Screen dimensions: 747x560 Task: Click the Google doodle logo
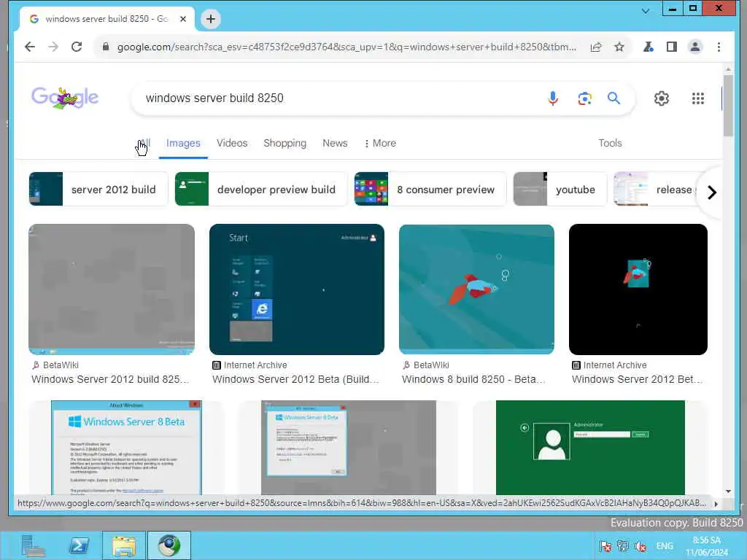(65, 98)
